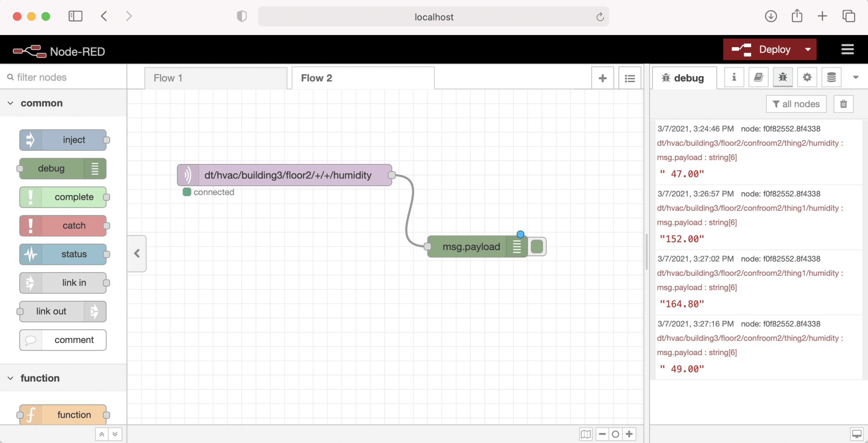This screenshot has height=443, width=868.
Task: Click the 3:27:02 PM debug timestamp
Action: (695, 259)
